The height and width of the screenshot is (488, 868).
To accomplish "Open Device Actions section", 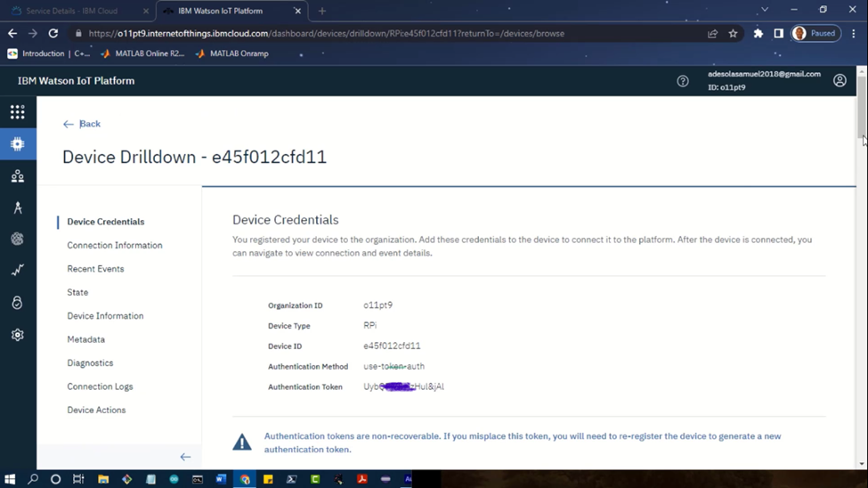I will click(96, 410).
